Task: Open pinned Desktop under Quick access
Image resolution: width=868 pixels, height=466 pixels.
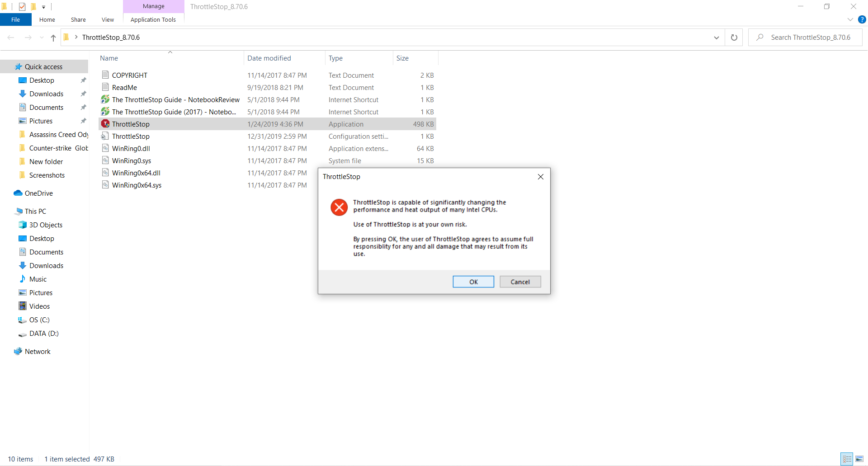Action: click(42, 80)
